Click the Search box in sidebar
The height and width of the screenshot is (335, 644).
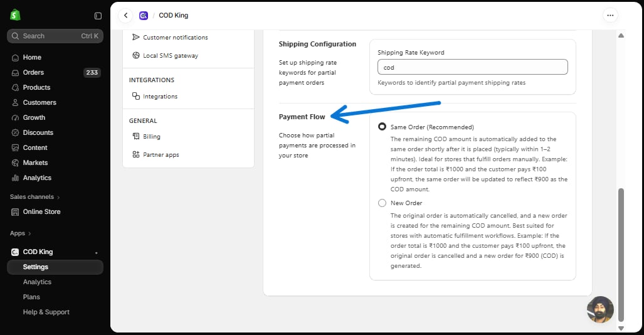[x=55, y=36]
